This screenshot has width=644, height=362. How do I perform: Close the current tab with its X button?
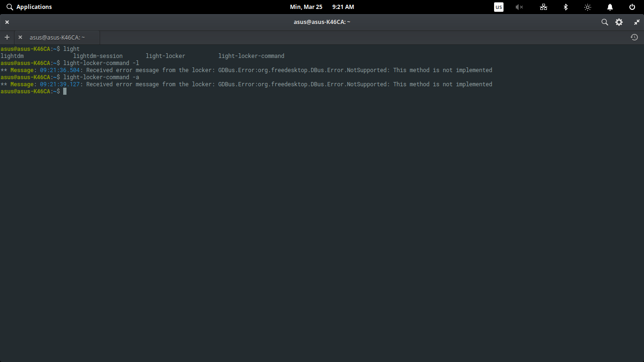[20, 37]
